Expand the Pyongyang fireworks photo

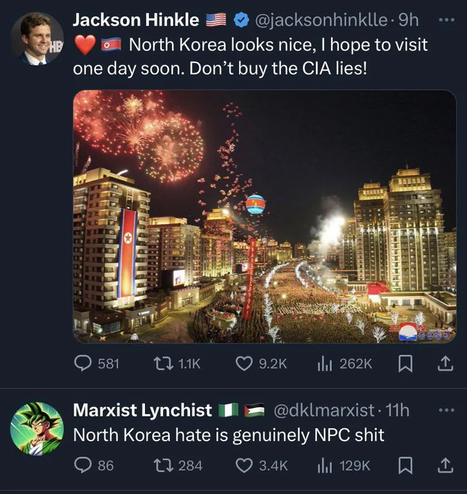pyautogui.click(x=264, y=216)
